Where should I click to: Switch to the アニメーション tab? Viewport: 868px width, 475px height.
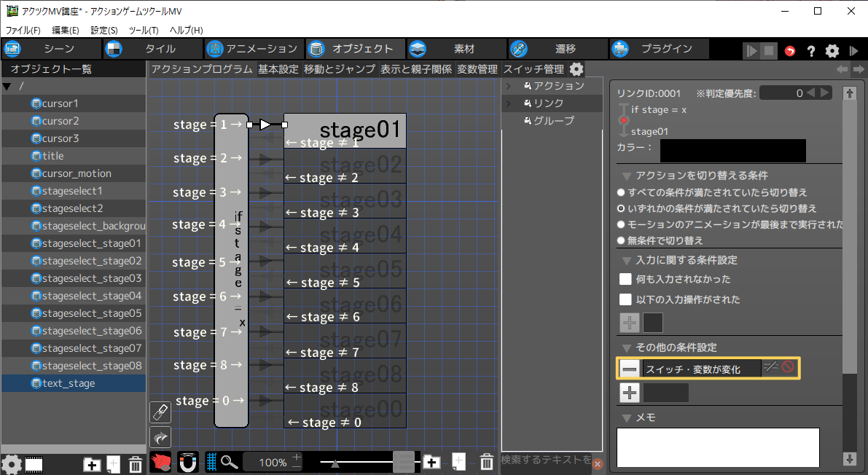pyautogui.click(x=252, y=49)
